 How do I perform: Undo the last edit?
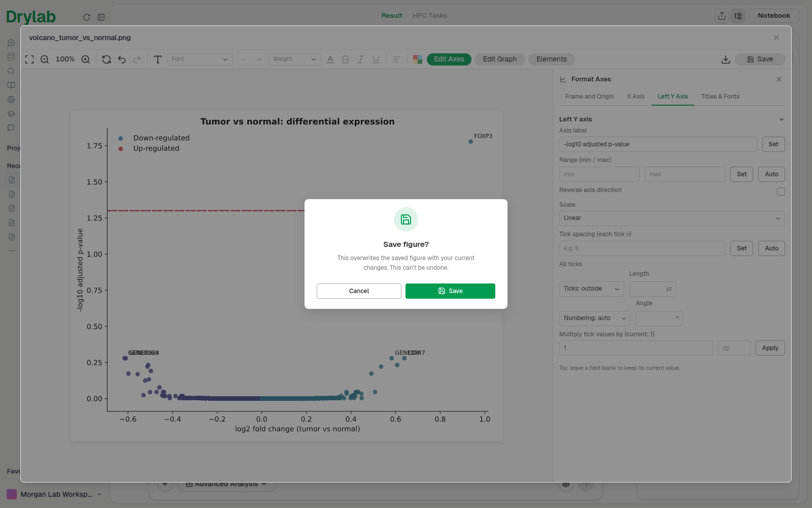(122, 59)
